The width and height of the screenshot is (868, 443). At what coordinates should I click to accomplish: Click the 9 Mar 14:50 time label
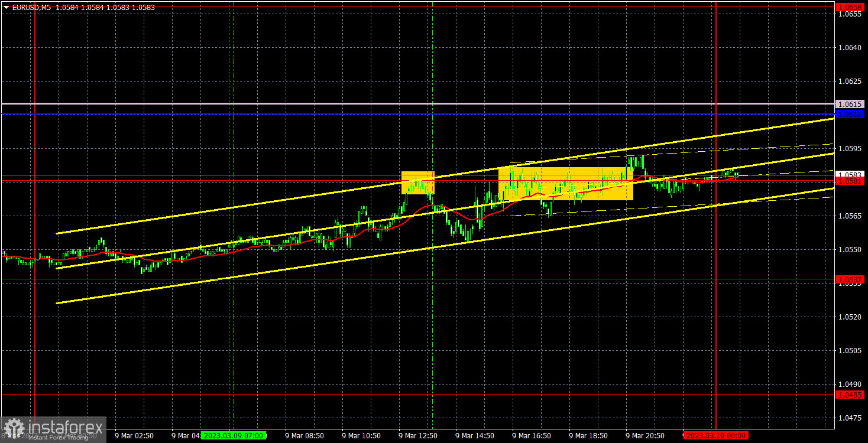[475, 435]
